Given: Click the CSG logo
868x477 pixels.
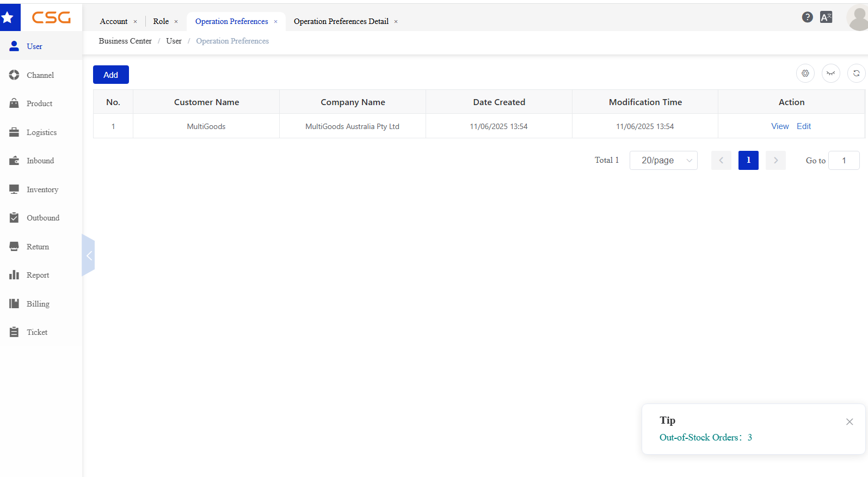Looking at the screenshot, I should click(x=51, y=17).
